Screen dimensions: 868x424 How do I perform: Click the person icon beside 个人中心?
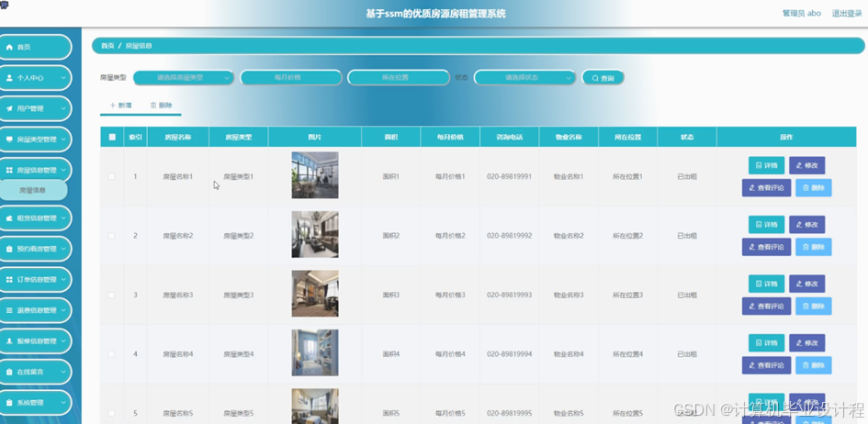(x=9, y=79)
